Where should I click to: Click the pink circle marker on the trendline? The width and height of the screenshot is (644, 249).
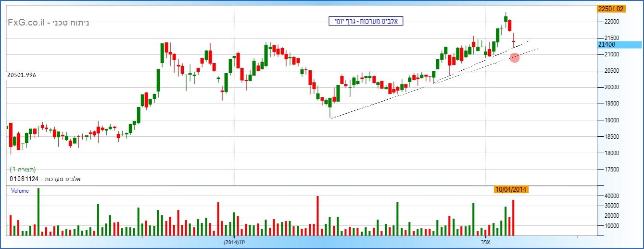(x=514, y=58)
